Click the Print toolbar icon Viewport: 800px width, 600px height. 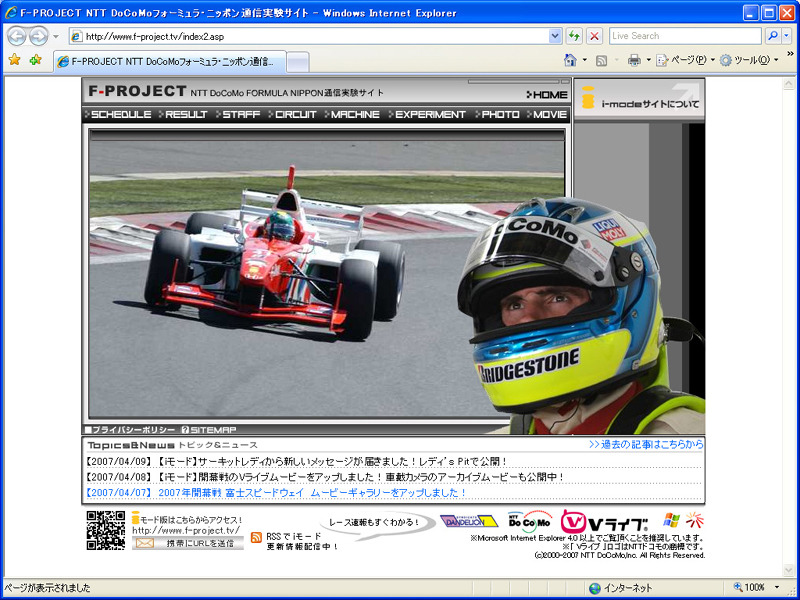click(634, 61)
